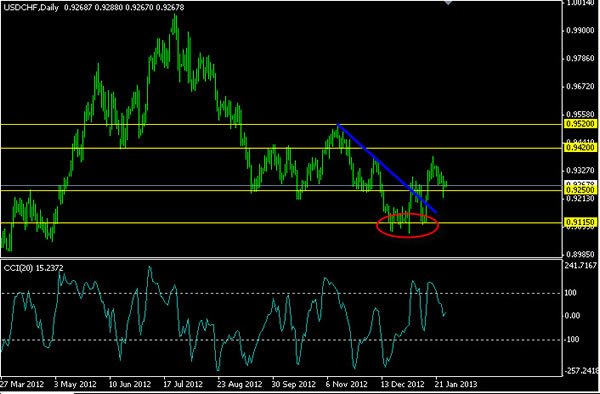Select the yellow horizontal line at 0.95200
The height and width of the screenshot is (394, 600).
282,124
